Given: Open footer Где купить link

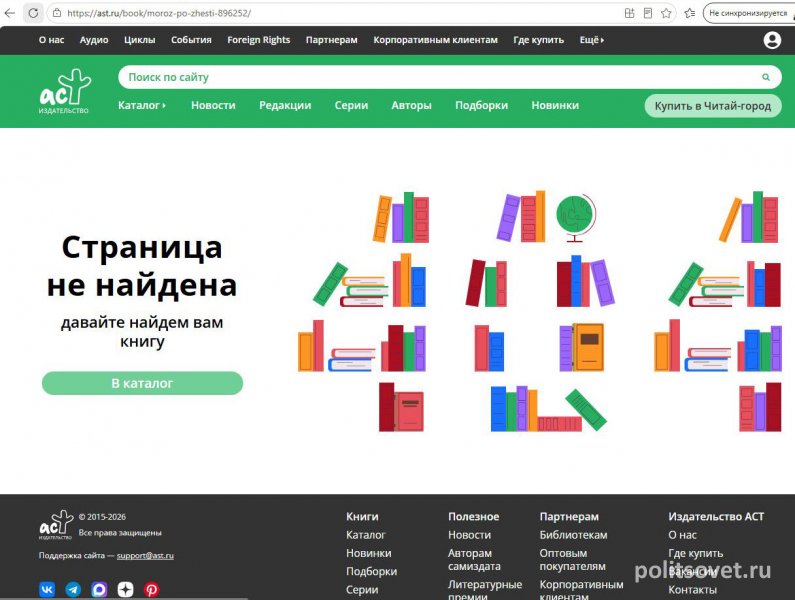Looking at the screenshot, I should (696, 553).
